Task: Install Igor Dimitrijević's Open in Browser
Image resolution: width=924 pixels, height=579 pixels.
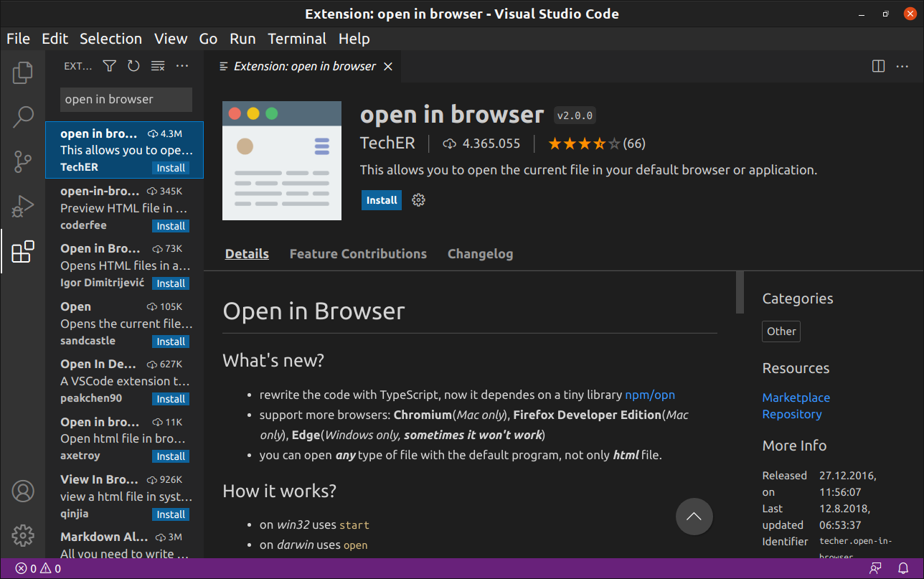Action: (171, 283)
